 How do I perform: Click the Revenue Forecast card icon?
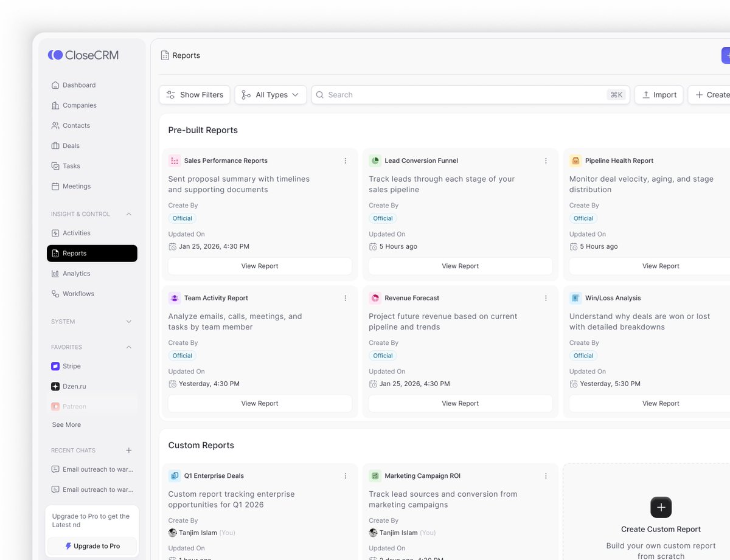pyautogui.click(x=375, y=299)
